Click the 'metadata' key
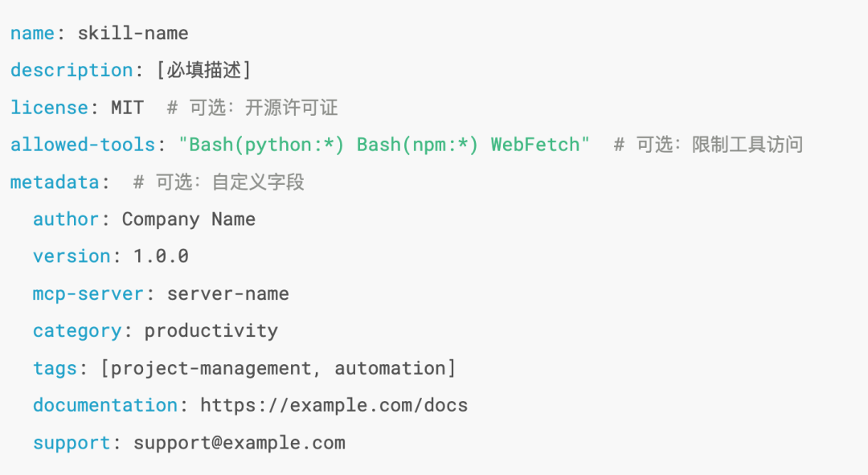The image size is (868, 475). pyautogui.click(x=55, y=182)
